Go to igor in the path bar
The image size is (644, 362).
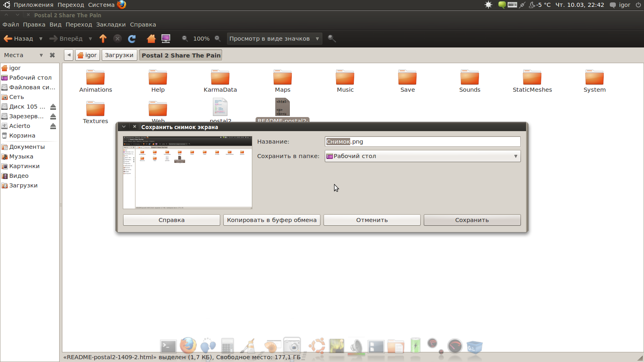(87, 55)
